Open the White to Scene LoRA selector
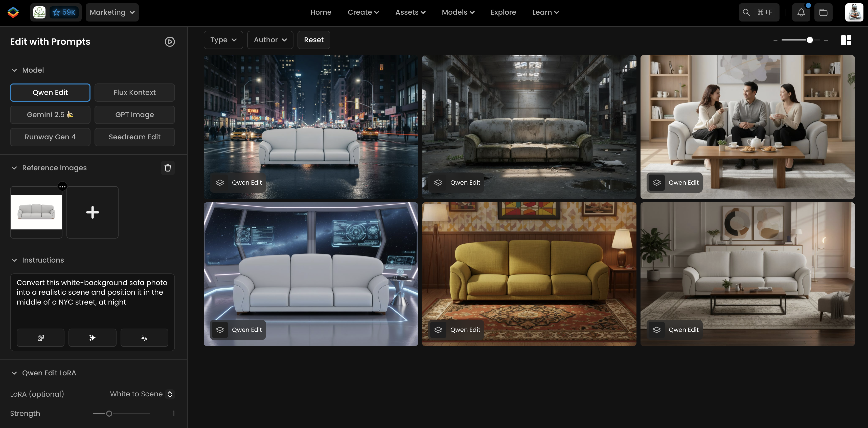868x428 pixels. (x=141, y=394)
